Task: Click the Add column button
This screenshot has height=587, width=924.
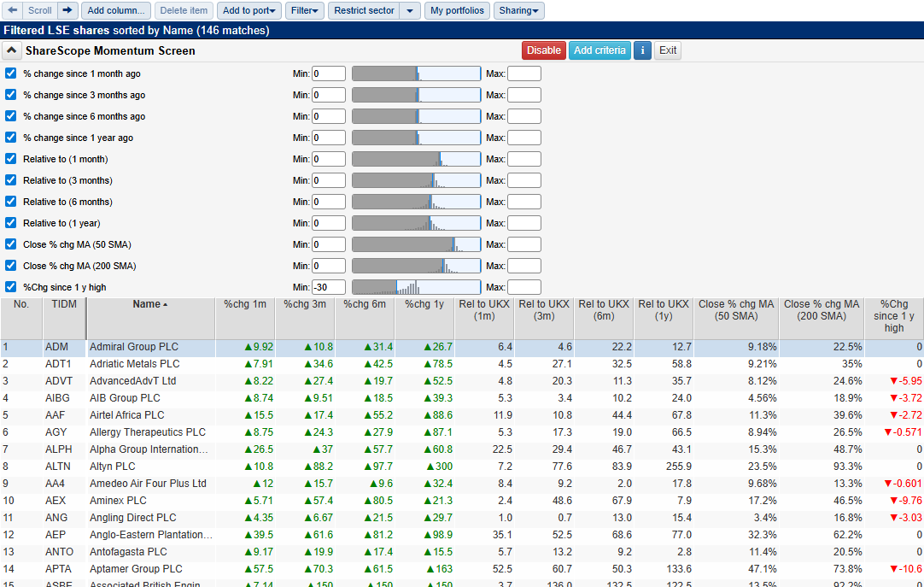Action: (x=116, y=10)
